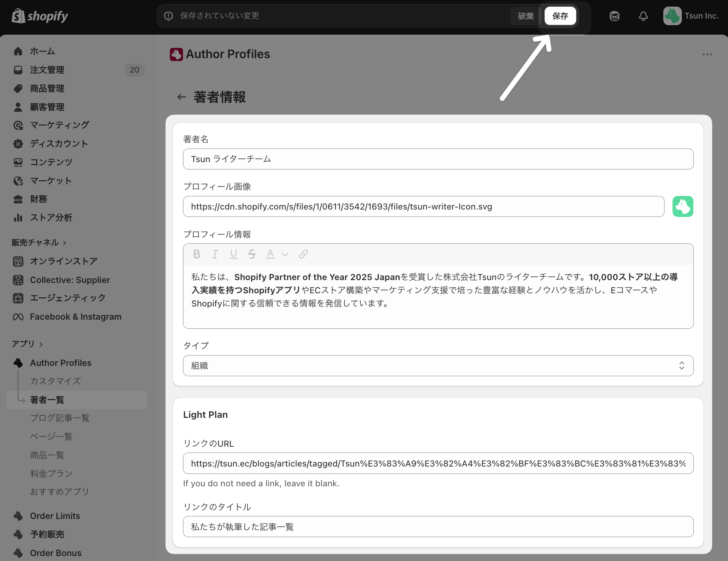Select ブログ記事一覧 submenu item
The height and width of the screenshot is (561, 728).
[x=60, y=418]
